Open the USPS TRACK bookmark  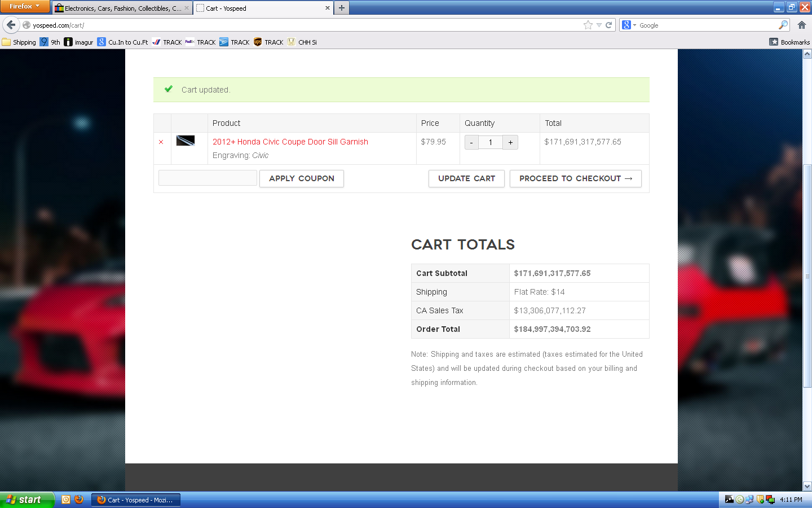(167, 42)
